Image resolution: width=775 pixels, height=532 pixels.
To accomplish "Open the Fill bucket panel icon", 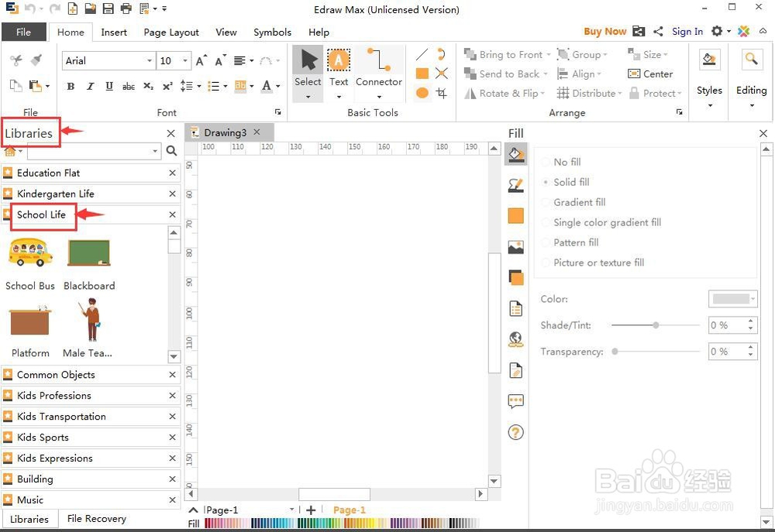I will point(516,155).
